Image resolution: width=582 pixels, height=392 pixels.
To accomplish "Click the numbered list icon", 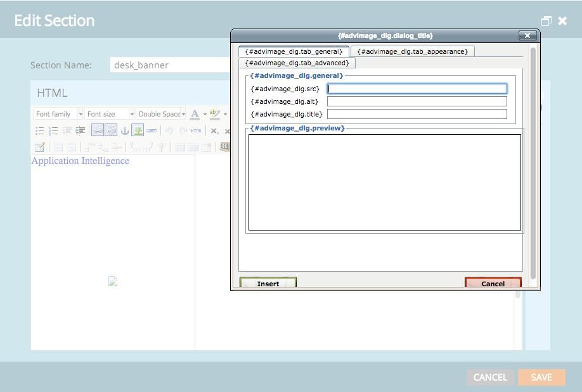I will 53,130.
